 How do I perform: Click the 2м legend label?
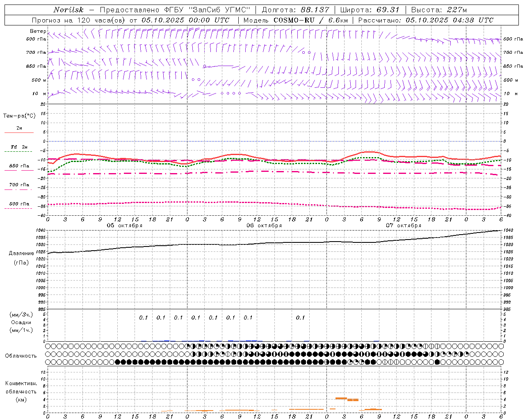[x=19, y=128]
